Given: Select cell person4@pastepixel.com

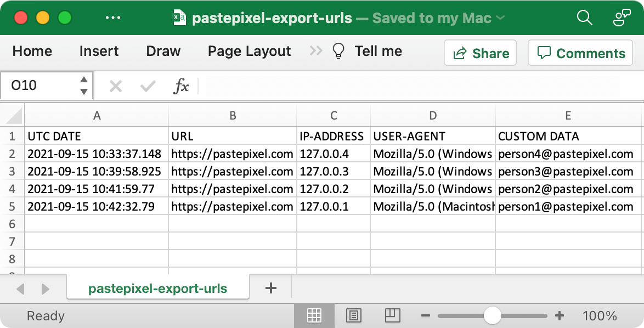Looking at the screenshot, I should (x=568, y=154).
